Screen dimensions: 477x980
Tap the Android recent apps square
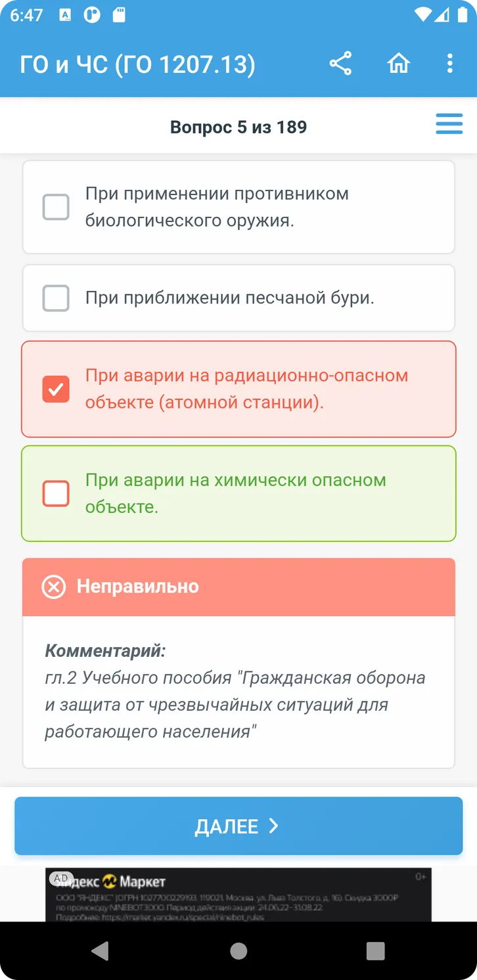[375, 950]
